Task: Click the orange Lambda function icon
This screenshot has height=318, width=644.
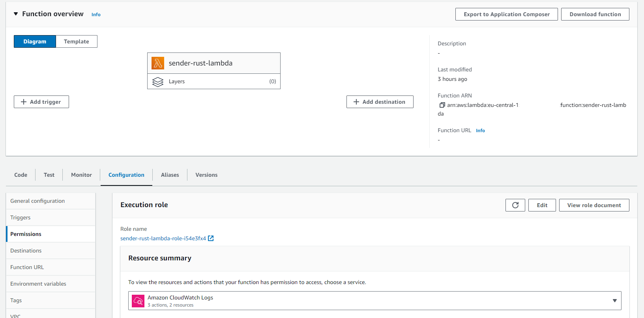Action: (x=158, y=63)
